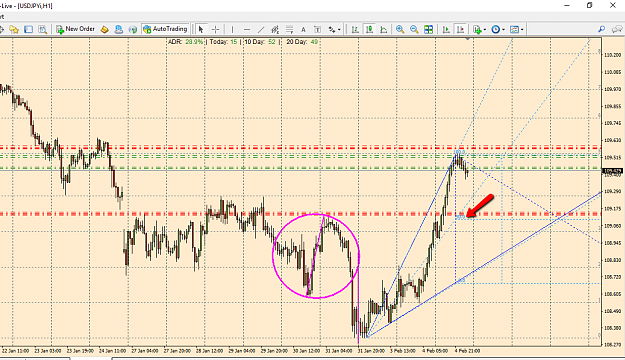Open the Market globe icon in toolbar
625x360 pixels.
(133, 30)
